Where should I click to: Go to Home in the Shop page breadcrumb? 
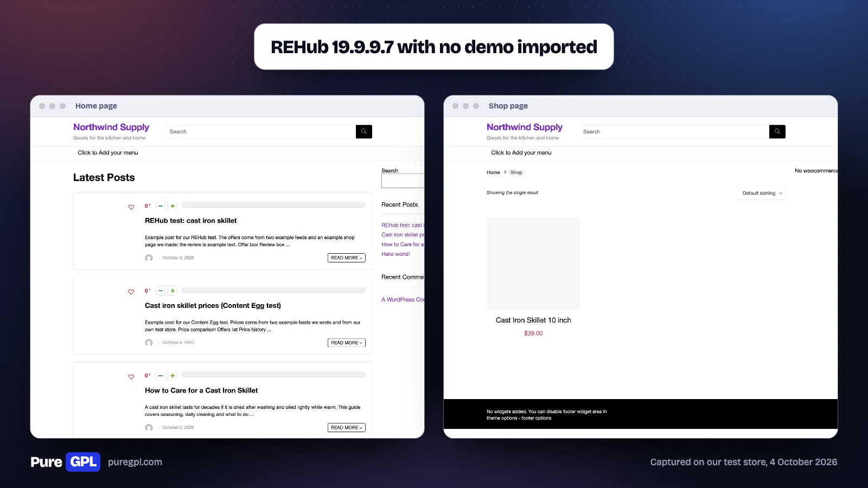(x=493, y=172)
